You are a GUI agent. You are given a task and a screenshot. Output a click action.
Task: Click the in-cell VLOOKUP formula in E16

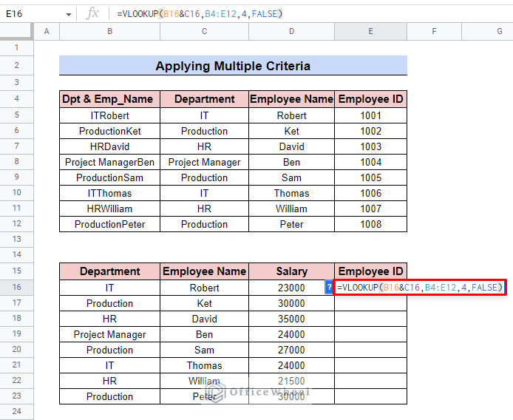[420, 288]
